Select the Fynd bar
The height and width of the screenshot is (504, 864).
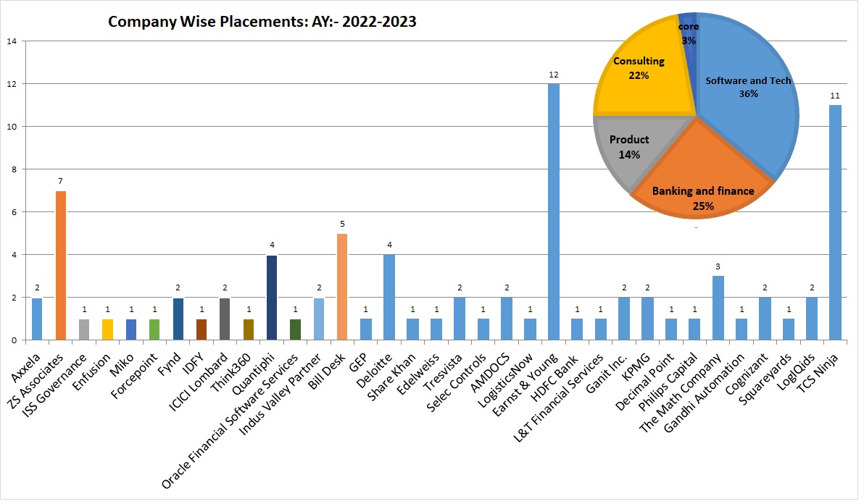click(178, 319)
